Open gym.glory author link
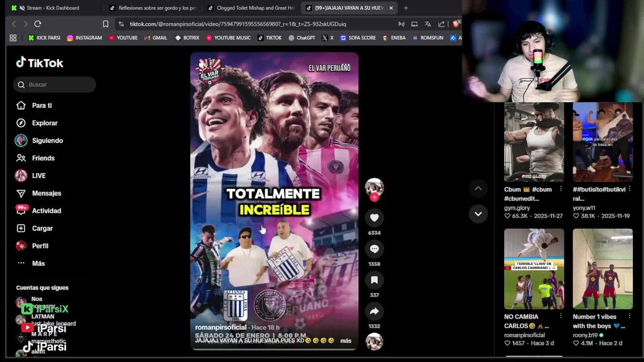Image resolution: width=644 pixels, height=362 pixels. pyautogui.click(x=517, y=208)
